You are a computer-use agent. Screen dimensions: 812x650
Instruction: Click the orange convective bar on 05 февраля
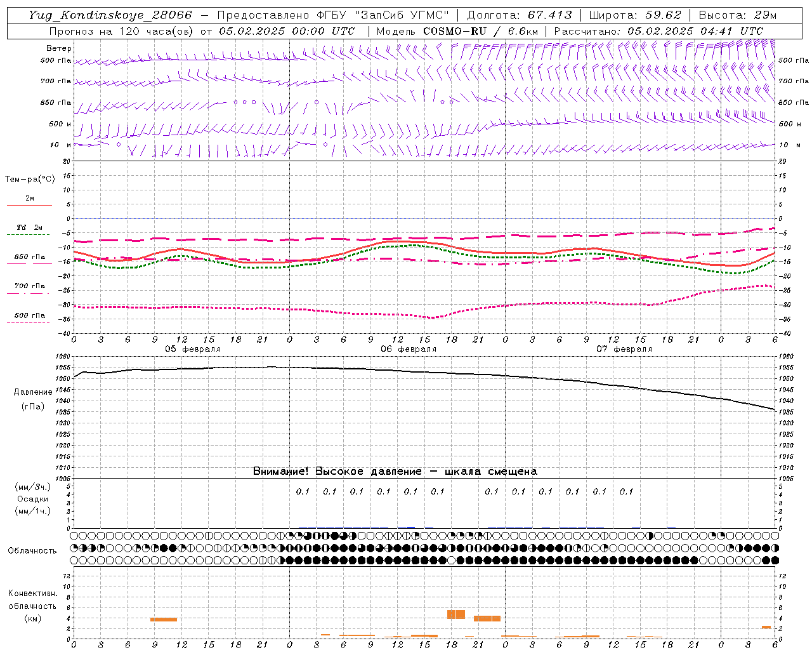tap(164, 620)
